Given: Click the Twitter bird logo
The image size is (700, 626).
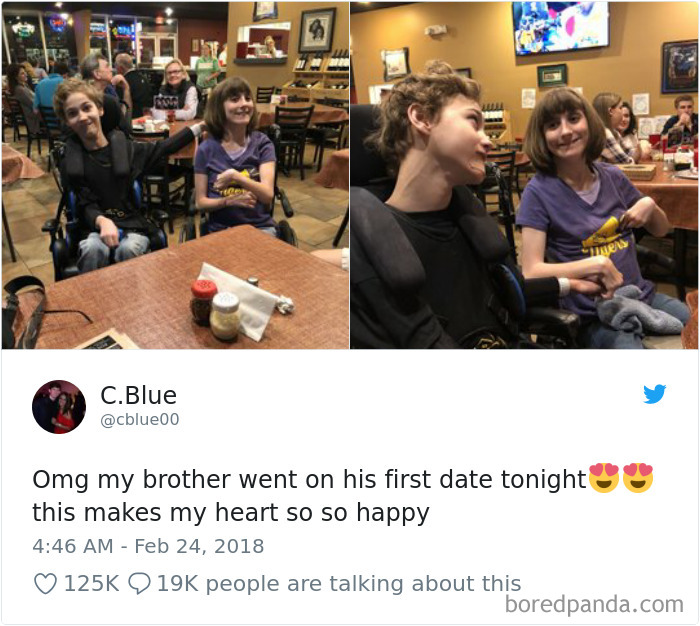Looking at the screenshot, I should tap(654, 394).
